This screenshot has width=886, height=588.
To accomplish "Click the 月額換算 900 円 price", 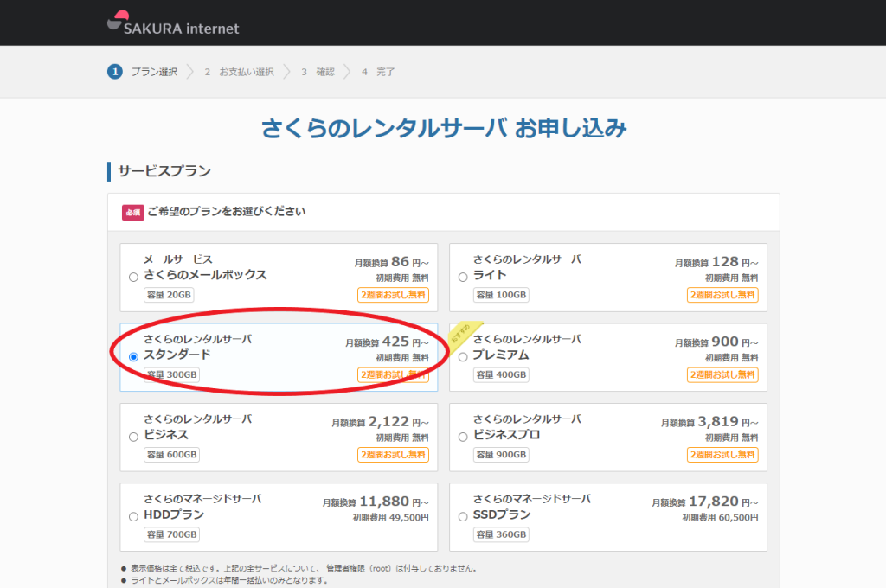I will (716, 342).
